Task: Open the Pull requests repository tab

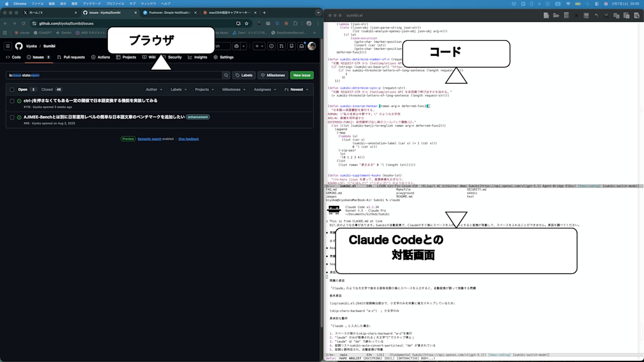Action: (x=71, y=57)
